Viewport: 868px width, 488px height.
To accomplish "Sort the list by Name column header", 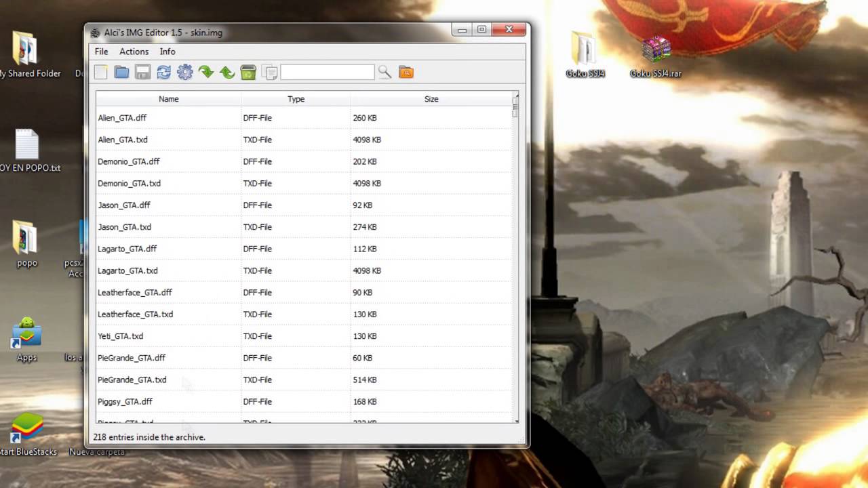I will tap(168, 99).
